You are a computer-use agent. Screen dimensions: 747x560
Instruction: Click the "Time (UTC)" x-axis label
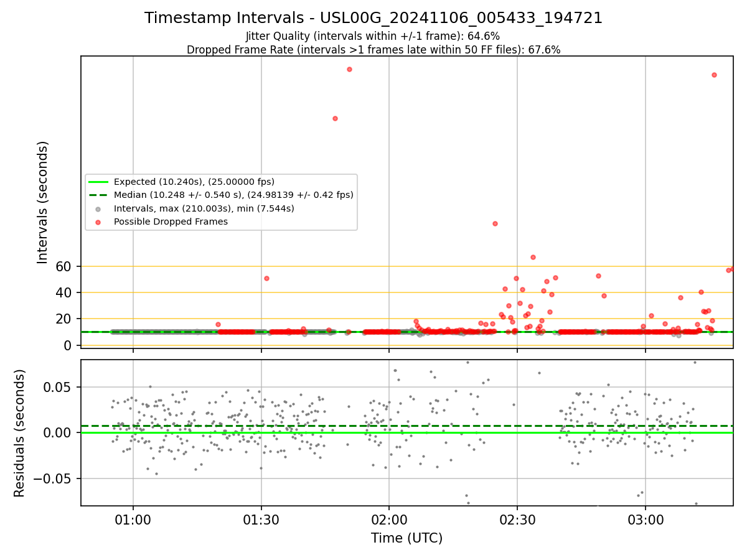click(x=406, y=538)
